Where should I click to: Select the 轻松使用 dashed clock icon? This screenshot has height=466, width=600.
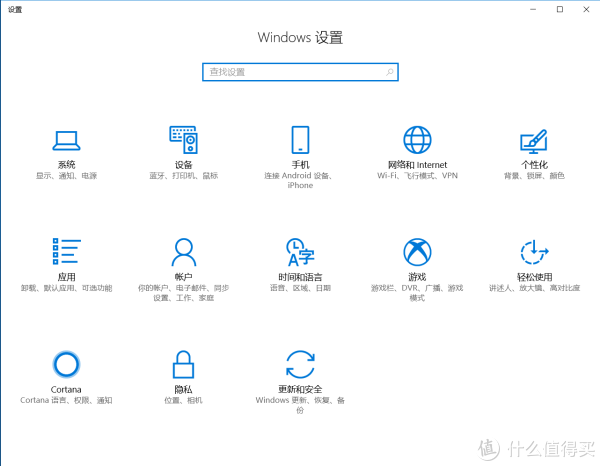click(x=534, y=252)
